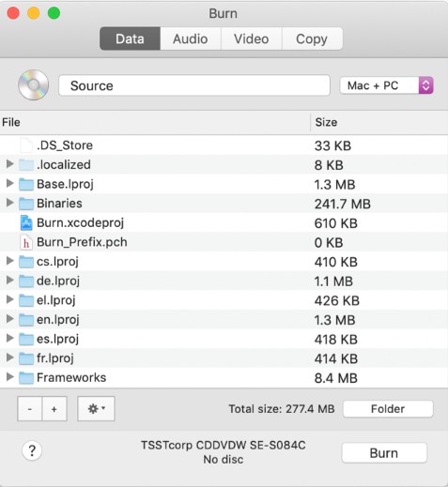The width and height of the screenshot is (448, 487).
Task: Switch to the Audio tab
Action: [x=191, y=38]
